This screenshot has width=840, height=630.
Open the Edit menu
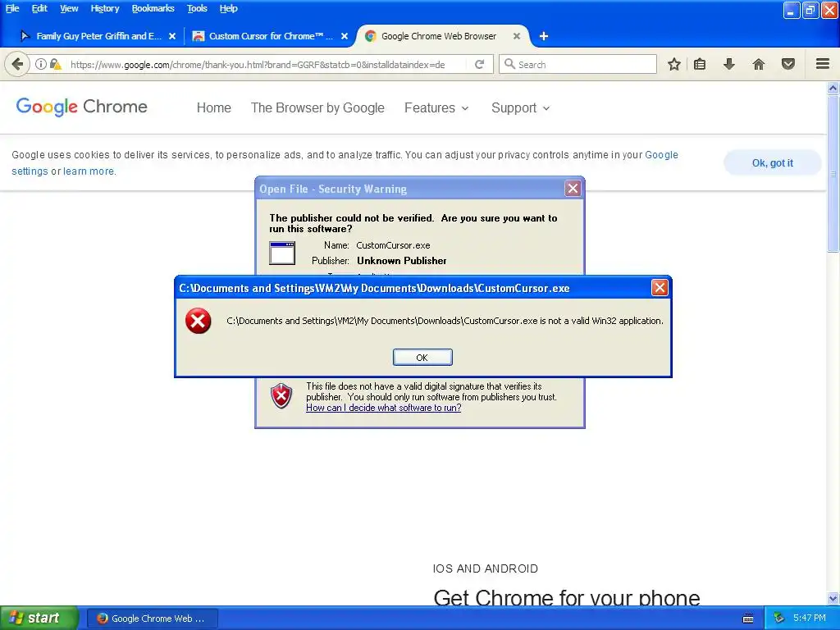[x=39, y=8]
